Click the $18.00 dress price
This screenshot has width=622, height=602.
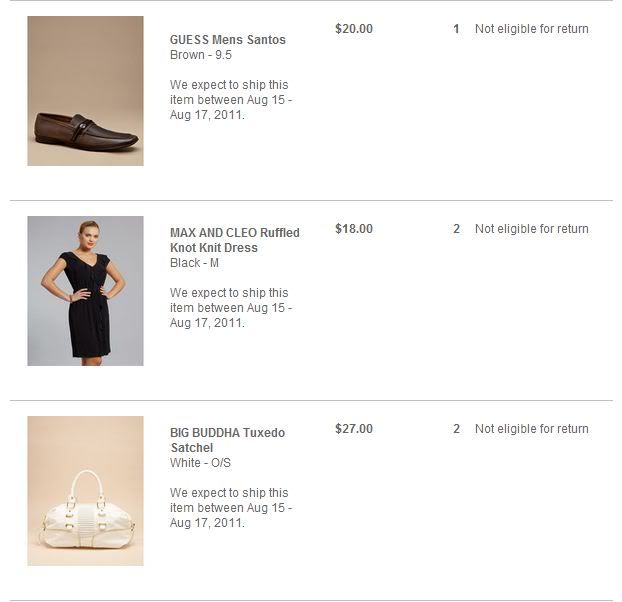pyautogui.click(x=354, y=229)
